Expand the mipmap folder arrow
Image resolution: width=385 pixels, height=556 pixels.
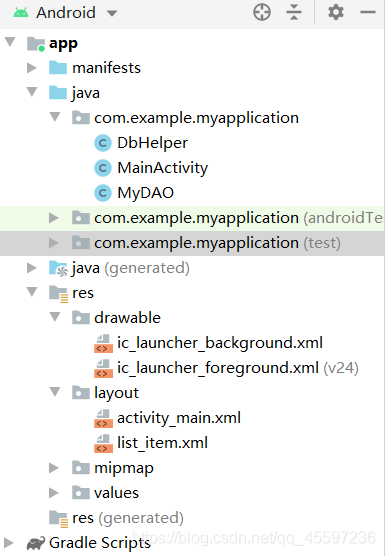(54, 468)
